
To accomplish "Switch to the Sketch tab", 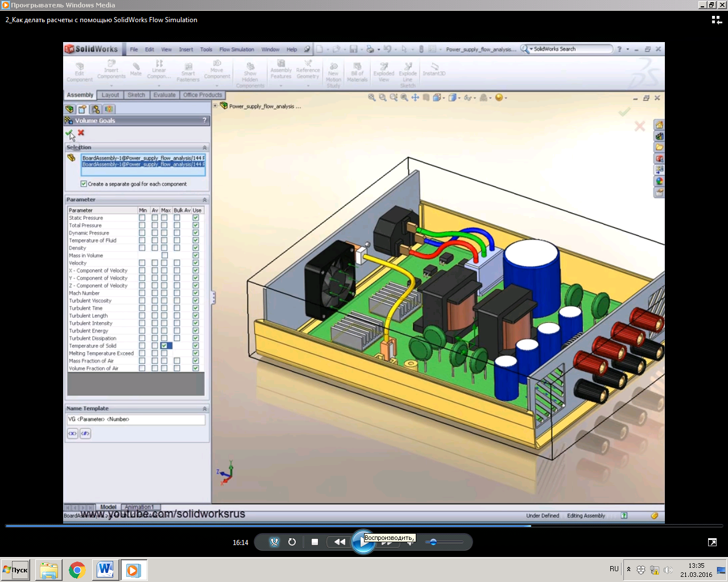I will tap(136, 95).
